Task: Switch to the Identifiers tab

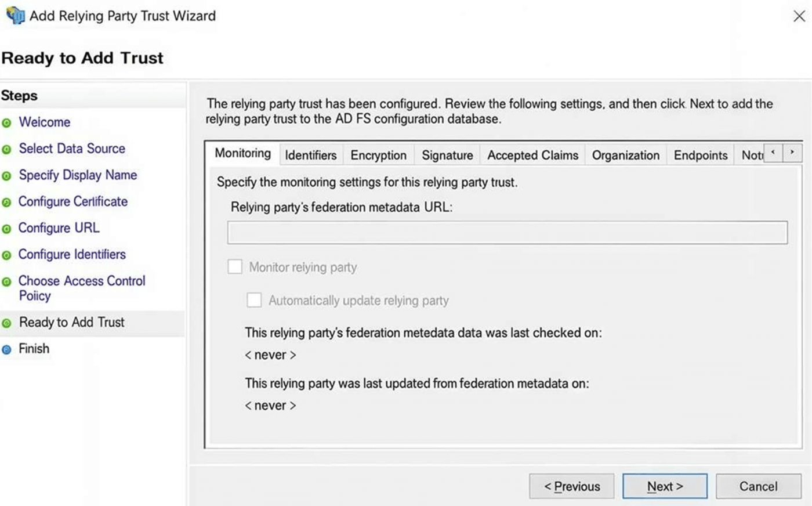Action: click(311, 155)
